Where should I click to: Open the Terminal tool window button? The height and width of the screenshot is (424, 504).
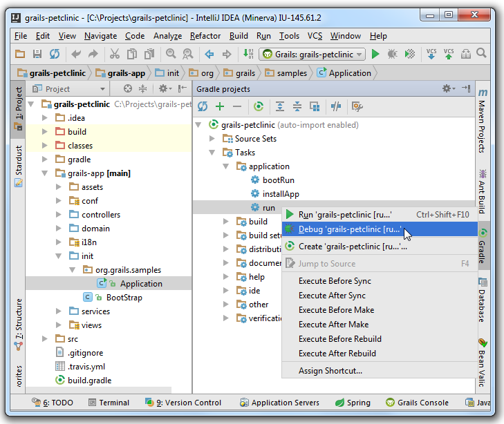click(108, 403)
